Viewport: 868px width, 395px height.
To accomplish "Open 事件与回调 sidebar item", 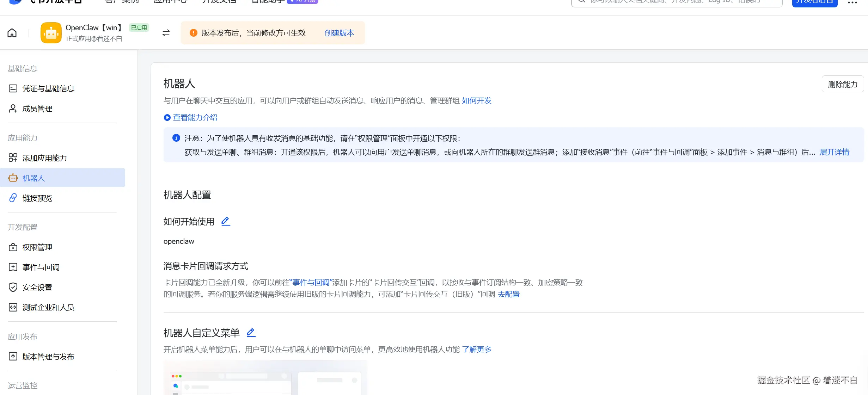I will click(41, 267).
